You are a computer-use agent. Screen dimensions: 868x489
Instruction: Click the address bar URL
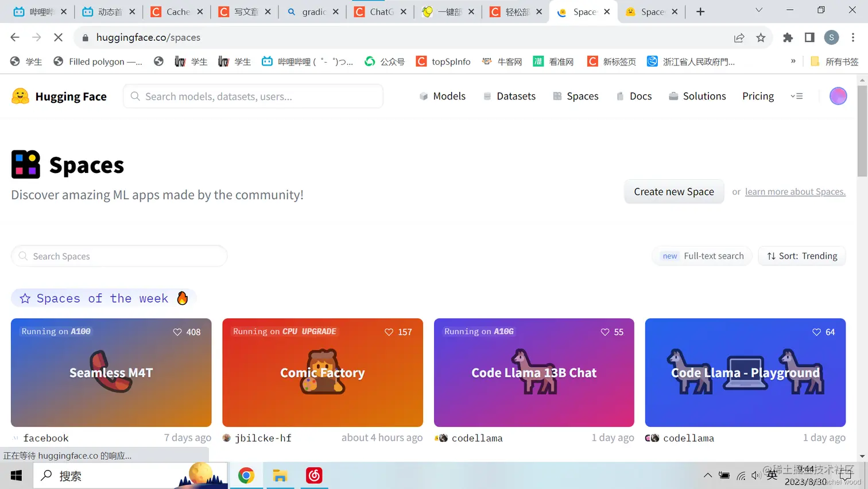(x=148, y=37)
